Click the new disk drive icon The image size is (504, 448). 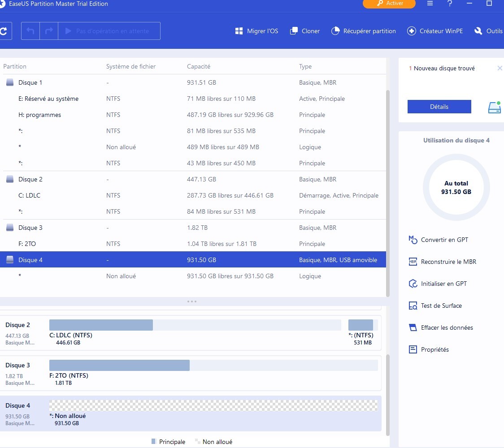(494, 107)
